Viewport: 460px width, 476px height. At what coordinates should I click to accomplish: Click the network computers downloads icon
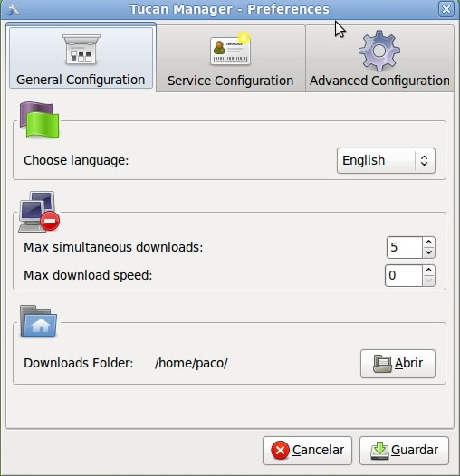click(x=39, y=212)
